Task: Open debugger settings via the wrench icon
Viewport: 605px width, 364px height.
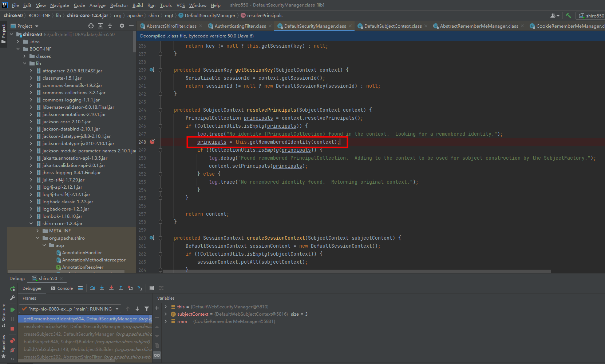Action: (12, 298)
